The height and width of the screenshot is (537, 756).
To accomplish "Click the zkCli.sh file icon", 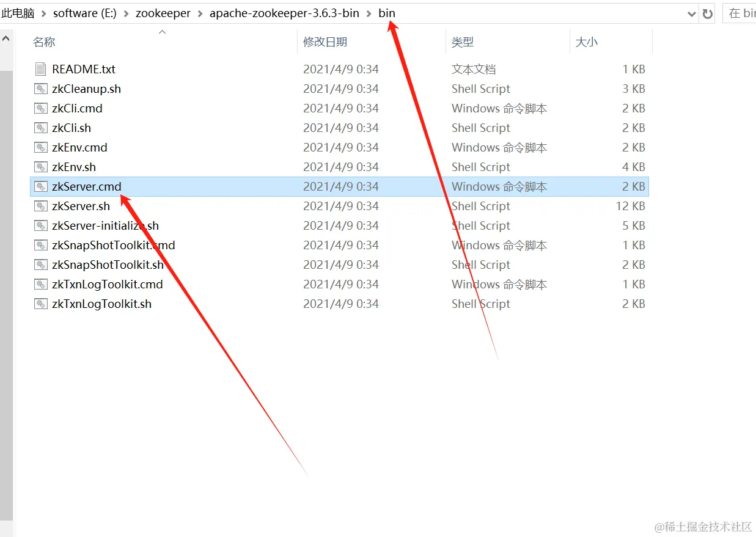I will [x=41, y=128].
